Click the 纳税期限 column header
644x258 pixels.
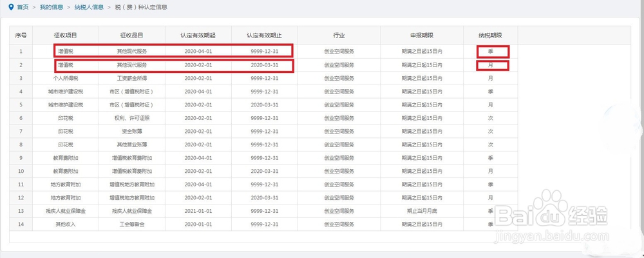[490, 35]
